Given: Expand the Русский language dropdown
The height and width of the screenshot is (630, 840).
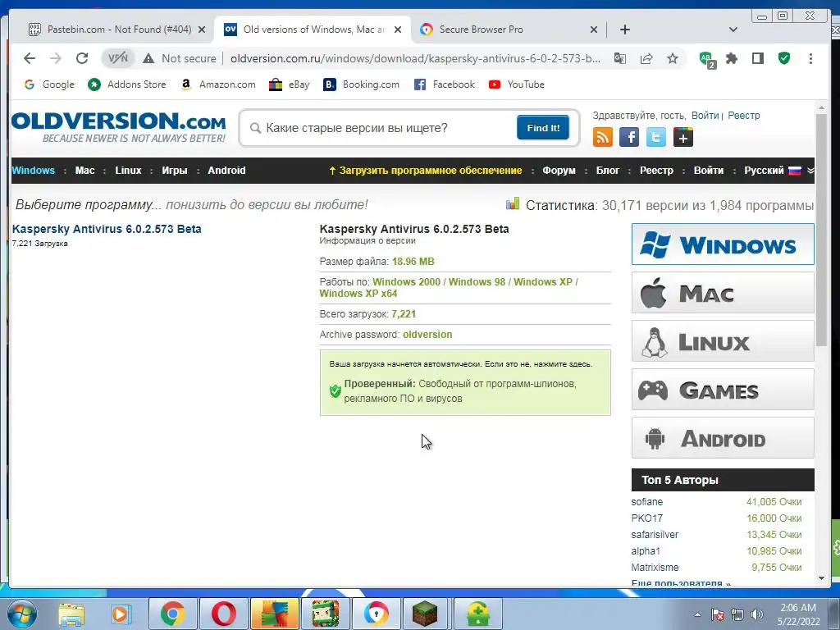Looking at the screenshot, I should coord(779,171).
